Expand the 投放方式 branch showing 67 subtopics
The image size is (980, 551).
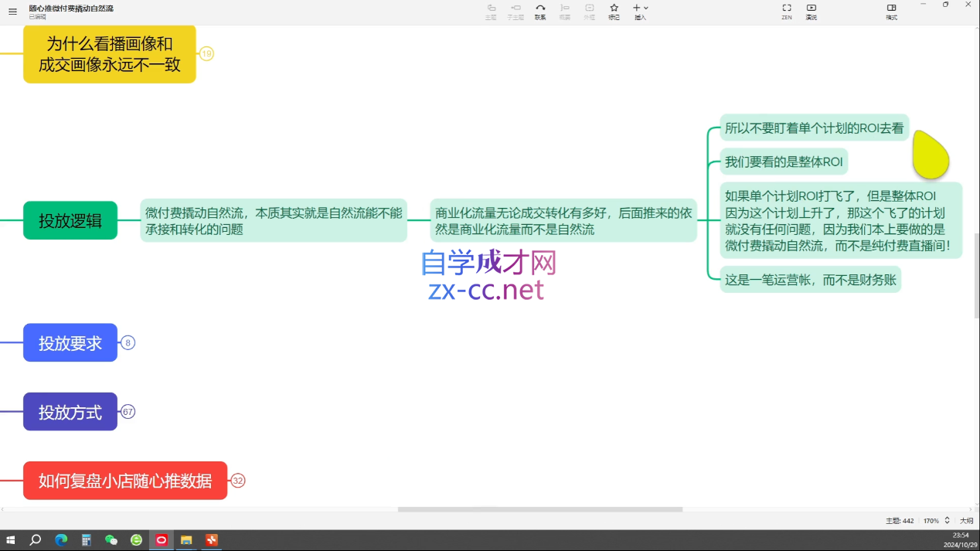(127, 412)
